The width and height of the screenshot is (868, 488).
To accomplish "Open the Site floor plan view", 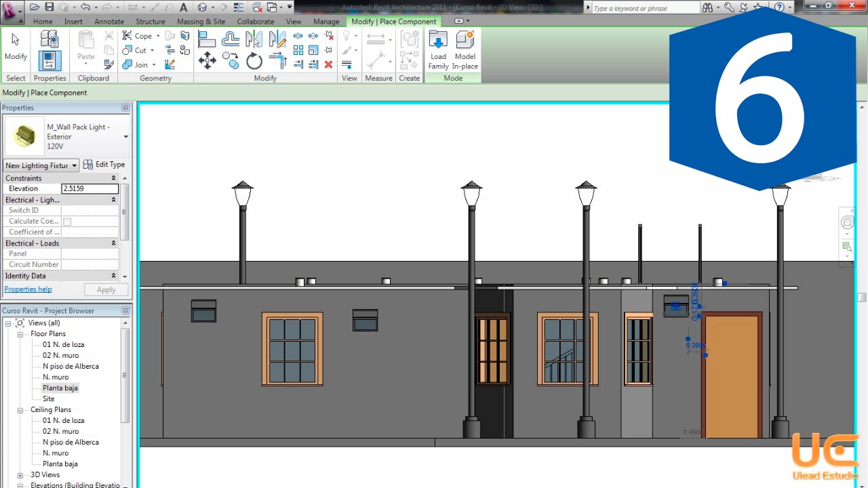I will click(48, 399).
